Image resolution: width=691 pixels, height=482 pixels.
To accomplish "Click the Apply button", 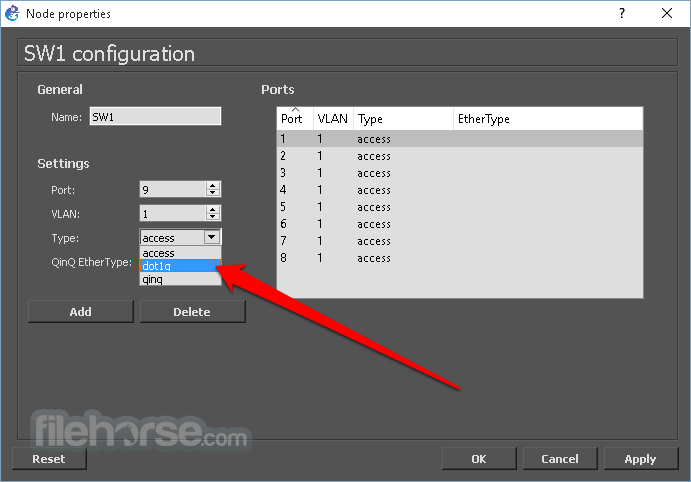I will pos(641,459).
